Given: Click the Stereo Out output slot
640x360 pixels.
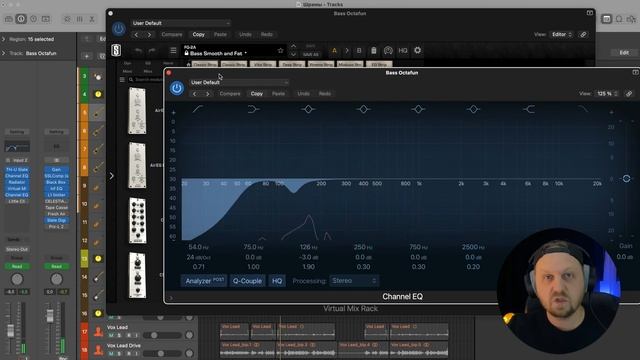Looking at the screenshot, I should [17, 249].
